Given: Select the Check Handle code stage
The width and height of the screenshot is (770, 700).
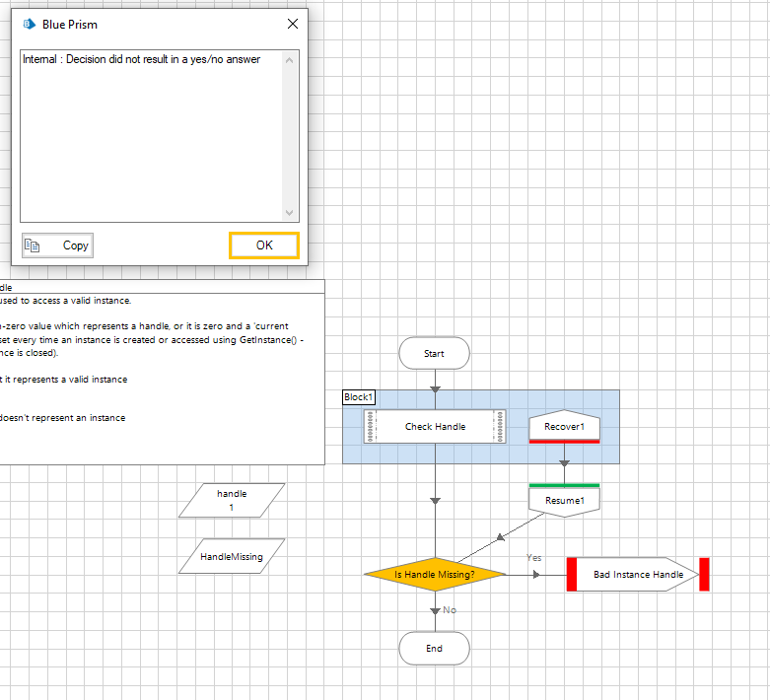Looking at the screenshot, I should (435, 426).
